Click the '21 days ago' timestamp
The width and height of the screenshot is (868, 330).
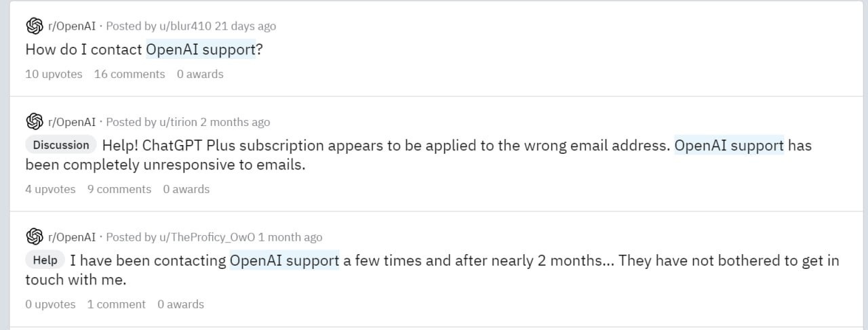coord(245,26)
